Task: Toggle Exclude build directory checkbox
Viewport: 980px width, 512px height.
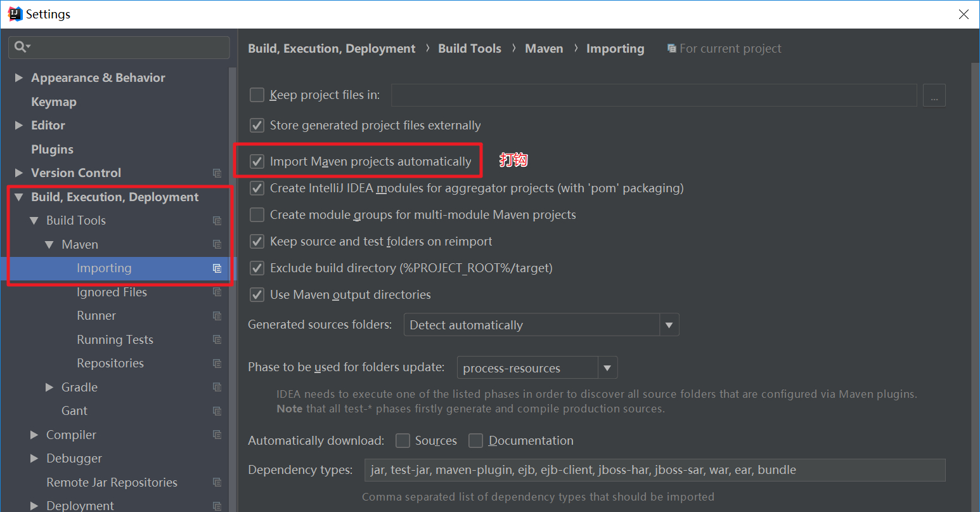Action: coord(257,268)
